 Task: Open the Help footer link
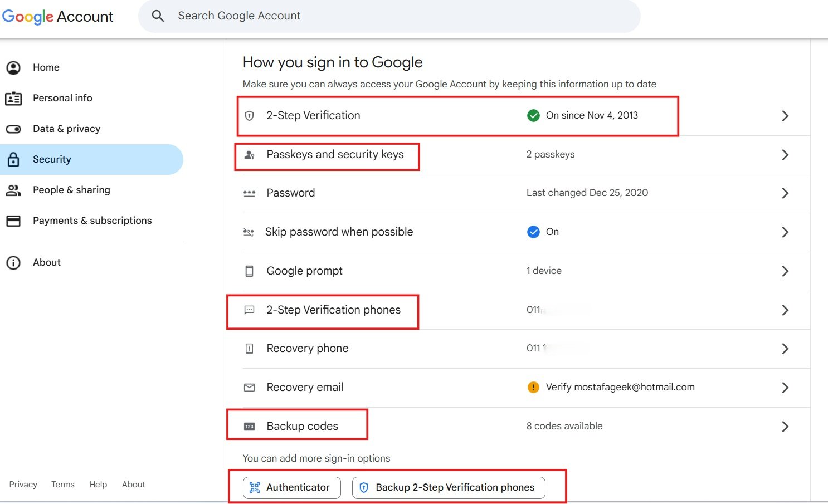pyautogui.click(x=98, y=485)
